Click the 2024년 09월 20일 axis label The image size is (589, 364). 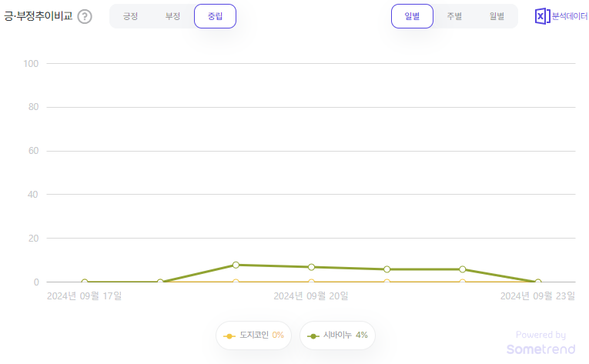pos(311,296)
